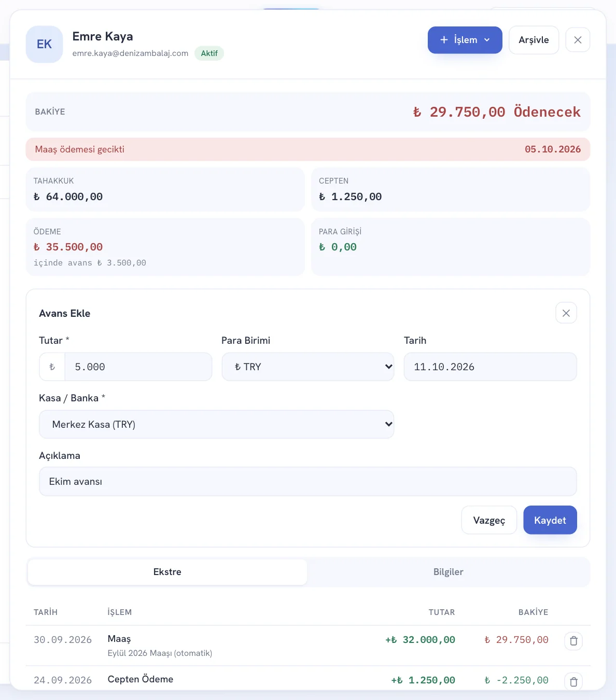This screenshot has width=616, height=700.
Task: Open the İşlem dropdown menu
Action: pos(465,40)
